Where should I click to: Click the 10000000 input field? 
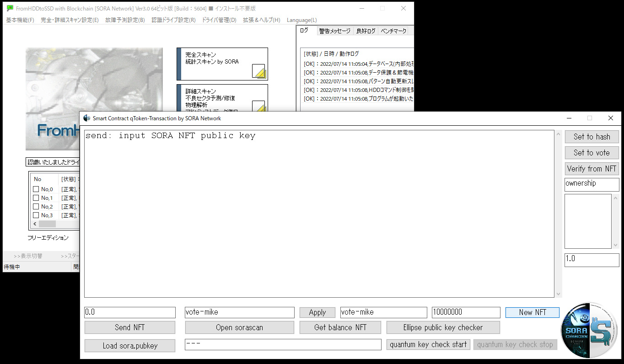point(466,312)
